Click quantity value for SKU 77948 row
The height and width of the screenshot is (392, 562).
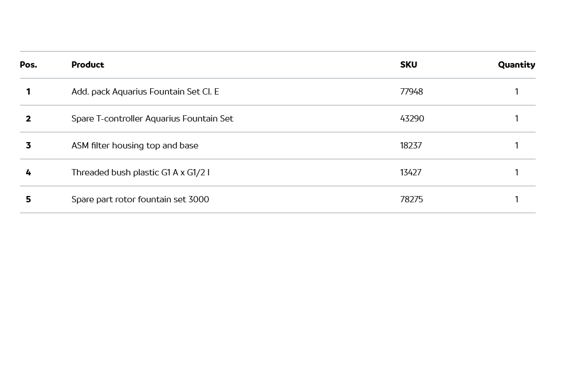point(516,92)
